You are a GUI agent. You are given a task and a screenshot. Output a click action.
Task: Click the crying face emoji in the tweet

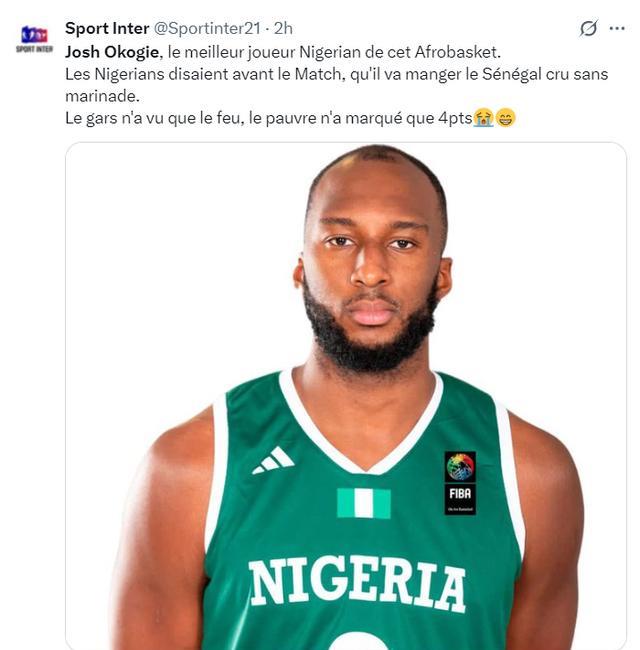pos(483,118)
